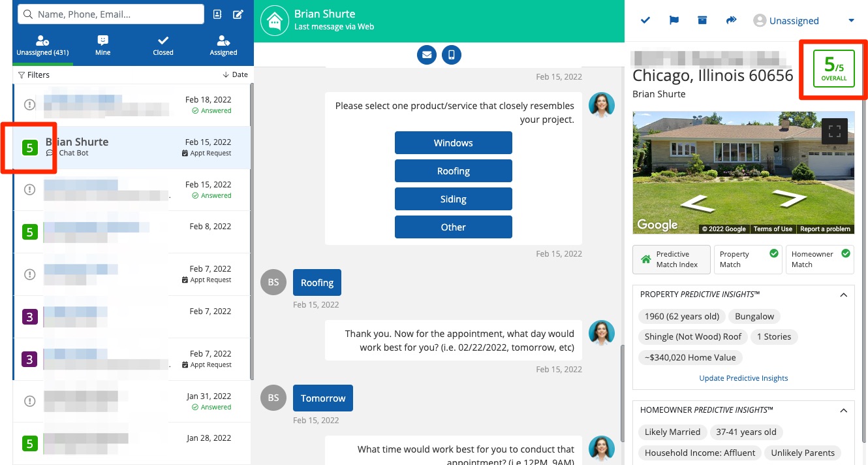Screen dimensions: 868x465
Task: Switch to the Closed tab
Action: pyautogui.click(x=163, y=45)
